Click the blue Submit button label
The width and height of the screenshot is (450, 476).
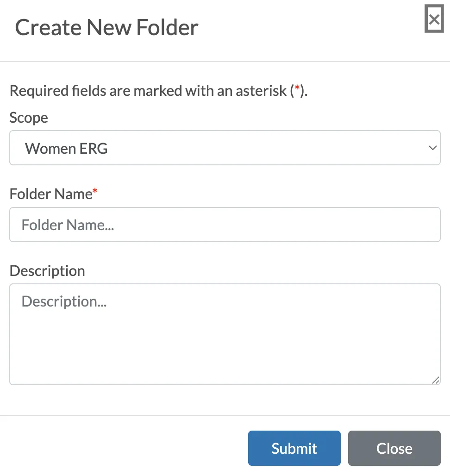coord(294,448)
